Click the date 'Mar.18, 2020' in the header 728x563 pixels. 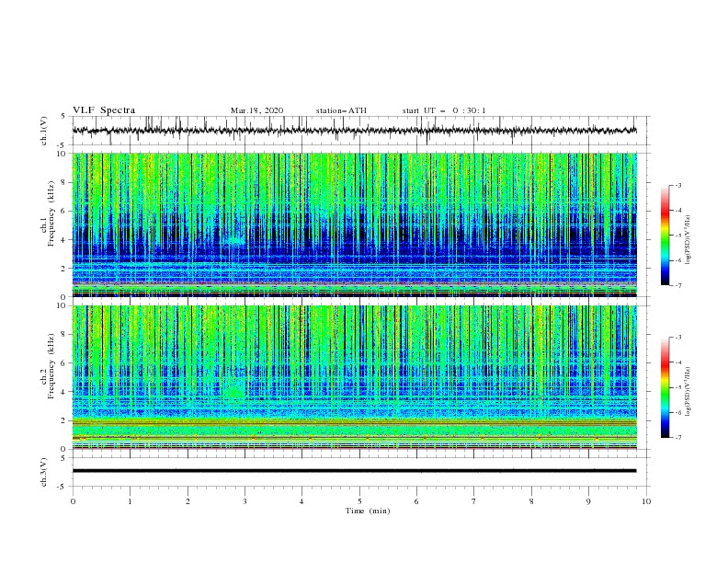tap(256, 110)
